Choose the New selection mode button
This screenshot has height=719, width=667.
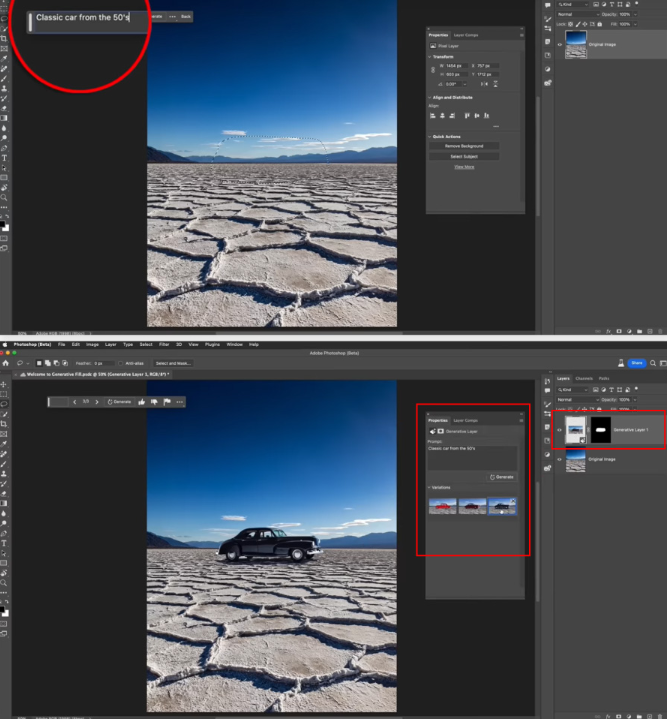coord(39,363)
